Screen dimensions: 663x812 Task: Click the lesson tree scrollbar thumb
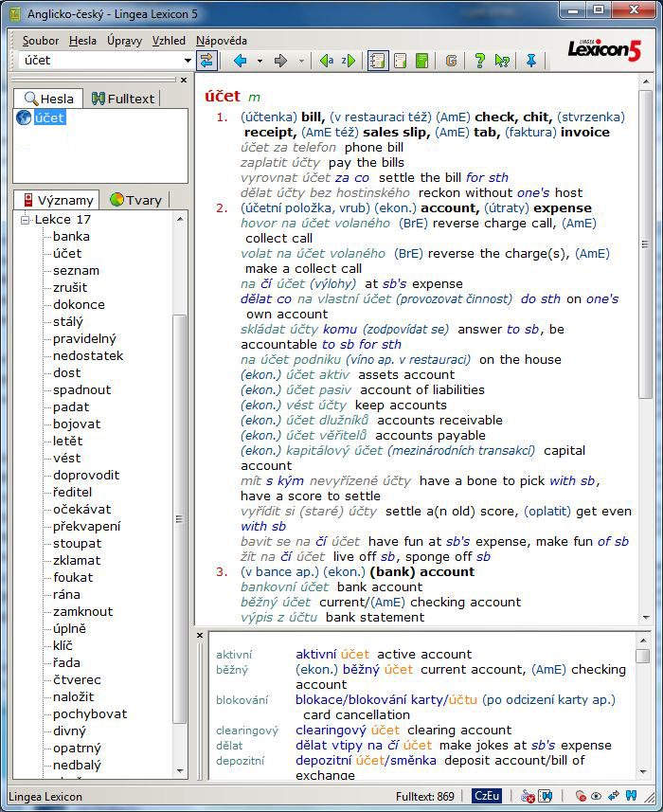[x=180, y=519]
